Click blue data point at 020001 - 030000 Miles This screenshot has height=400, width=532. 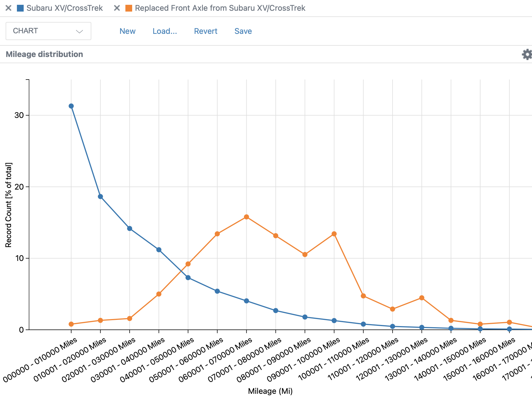point(130,228)
